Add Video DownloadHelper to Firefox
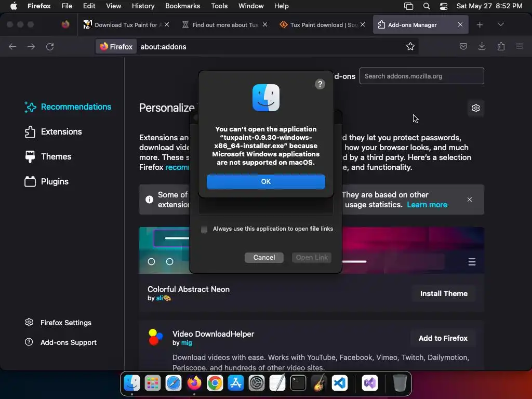Viewport: 532px width, 399px height. coord(443,338)
